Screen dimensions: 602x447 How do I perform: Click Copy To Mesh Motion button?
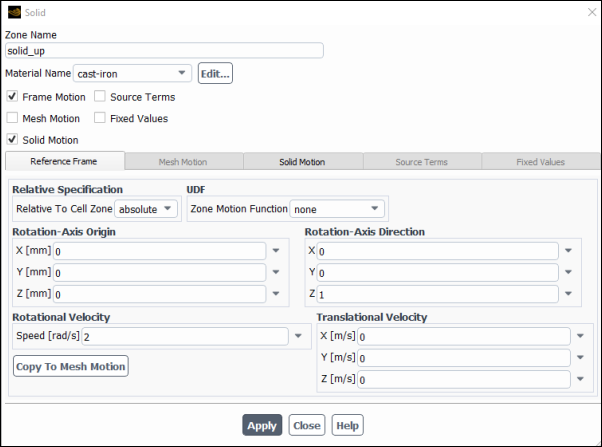[71, 366]
